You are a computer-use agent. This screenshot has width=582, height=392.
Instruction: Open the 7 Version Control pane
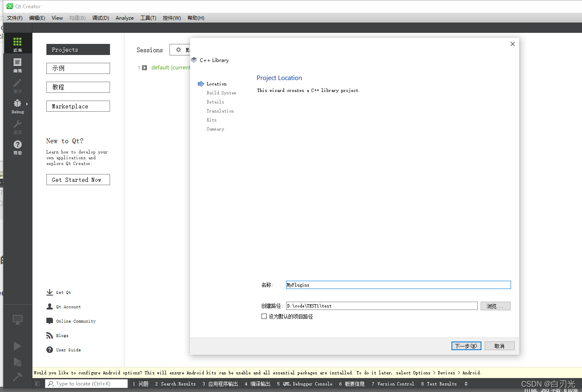[x=393, y=384]
